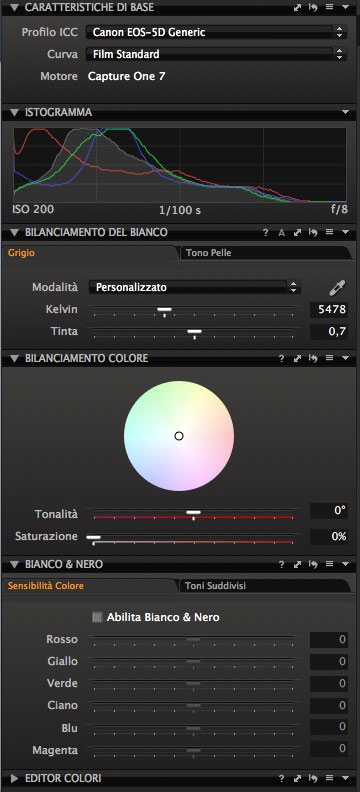Copy Caratteristiche di Base settings via double-arrow icon
The image size is (360, 792).
[297, 7]
